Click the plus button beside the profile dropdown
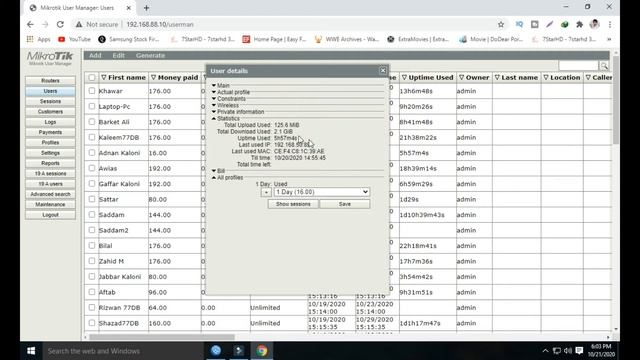The image size is (640, 360). pyautogui.click(x=266, y=192)
